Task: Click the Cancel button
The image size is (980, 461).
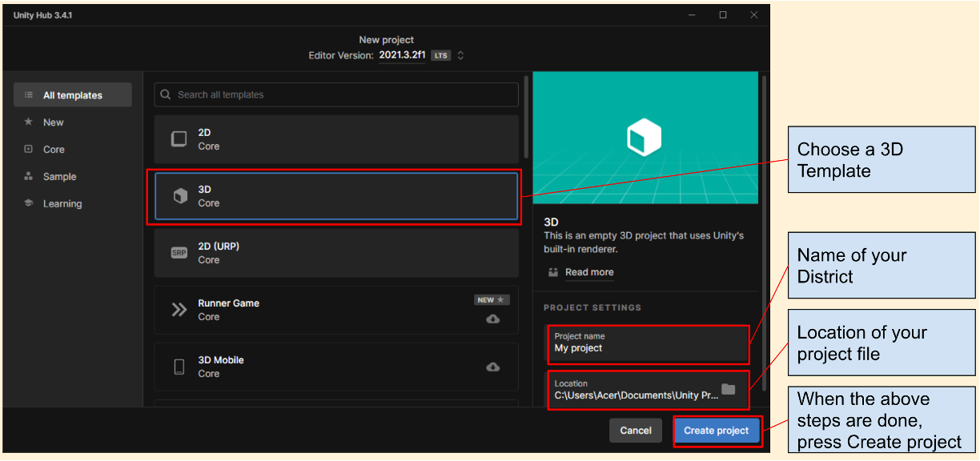Action: pos(636,431)
